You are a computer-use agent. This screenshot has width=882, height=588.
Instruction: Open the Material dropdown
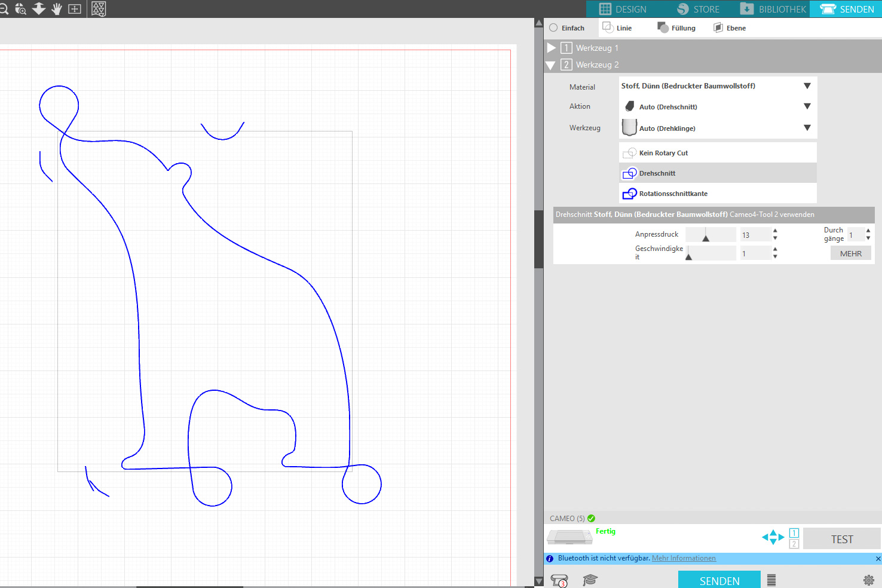tap(717, 86)
